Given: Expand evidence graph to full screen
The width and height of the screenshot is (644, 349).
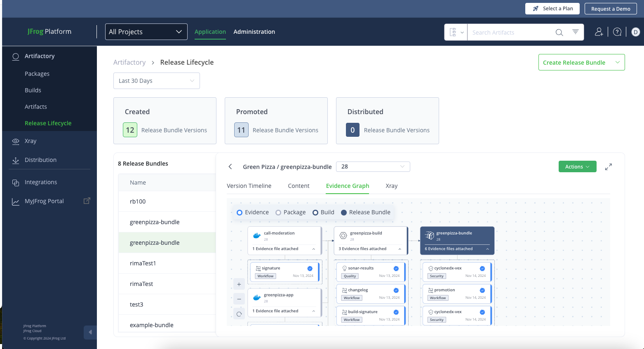Looking at the screenshot, I should (608, 167).
